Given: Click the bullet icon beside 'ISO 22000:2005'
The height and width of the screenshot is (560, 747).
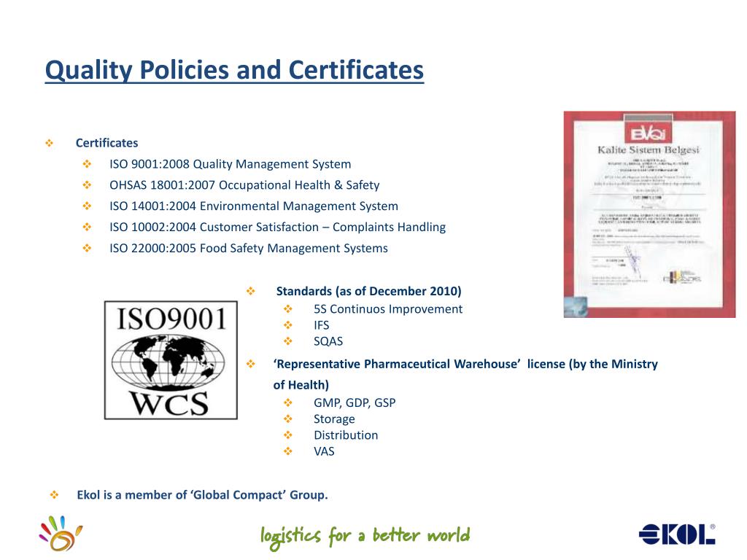Looking at the screenshot, I should (88, 248).
